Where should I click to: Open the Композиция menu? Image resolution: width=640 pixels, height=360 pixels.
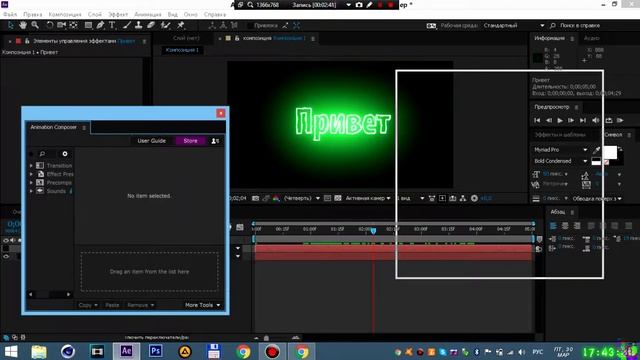(x=65, y=14)
